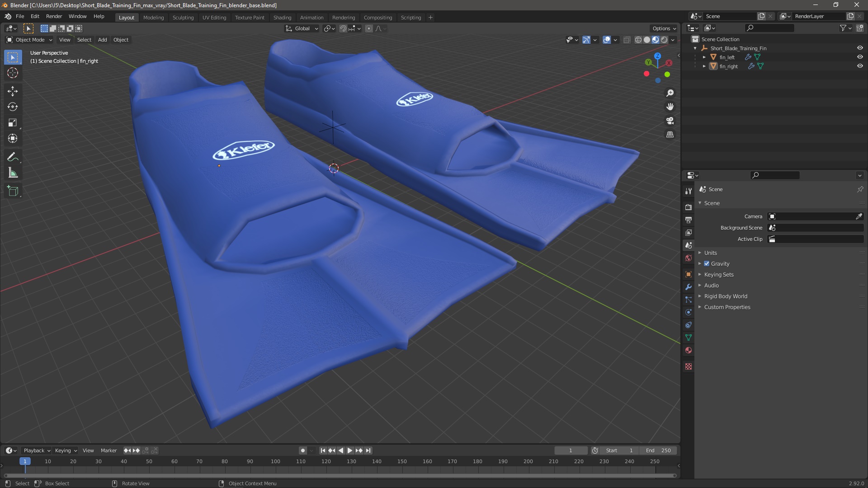Open the Particles properties tab
The image size is (868, 488).
tap(689, 300)
